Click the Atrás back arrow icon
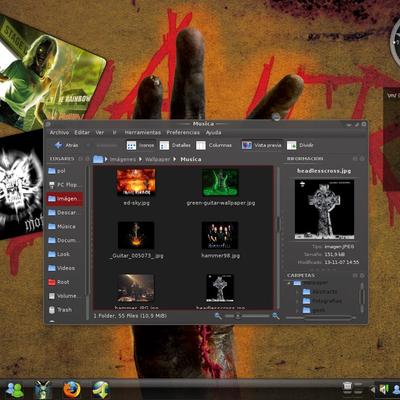The image size is (400, 400). click(59, 145)
